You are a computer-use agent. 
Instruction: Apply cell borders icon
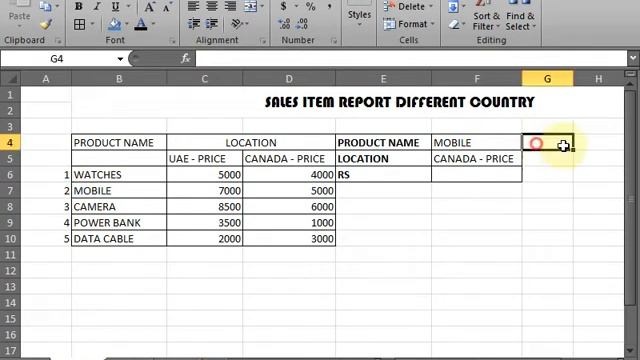[x=80, y=24]
